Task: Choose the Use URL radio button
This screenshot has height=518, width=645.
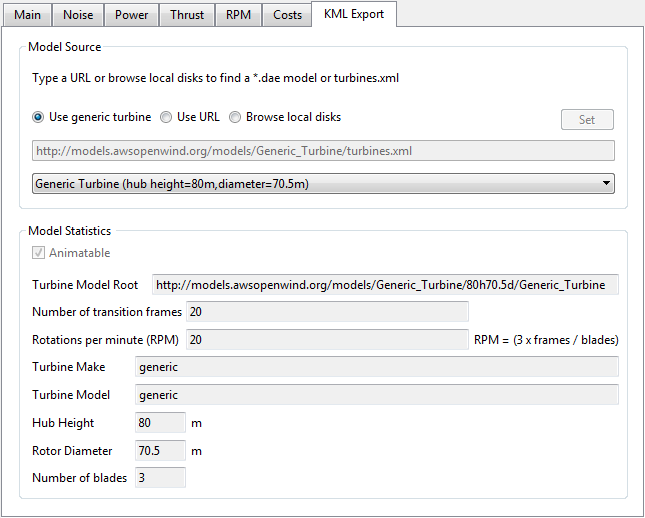Action: pos(166,117)
